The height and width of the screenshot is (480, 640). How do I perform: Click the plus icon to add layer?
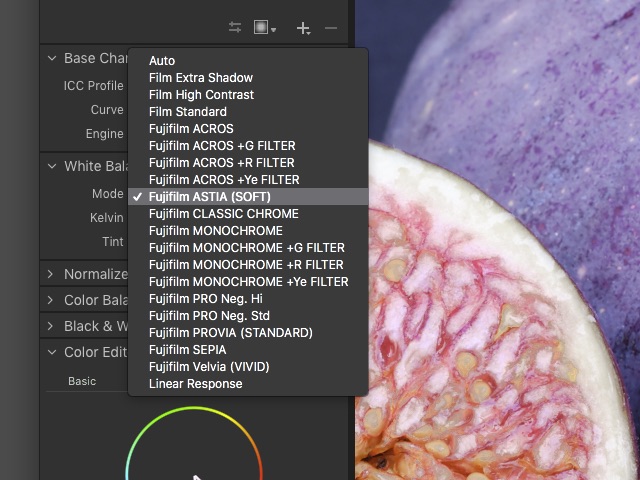pyautogui.click(x=303, y=28)
